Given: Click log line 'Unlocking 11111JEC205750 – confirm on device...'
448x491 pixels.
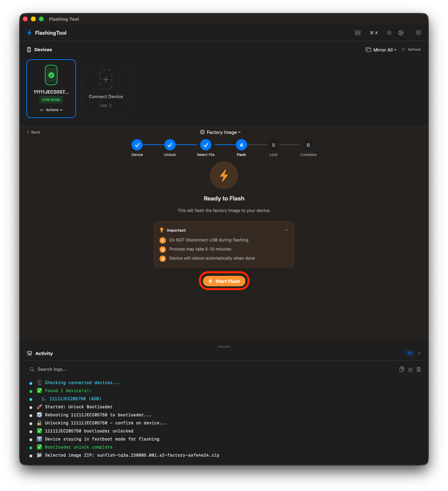Looking at the screenshot, I should [106, 423].
